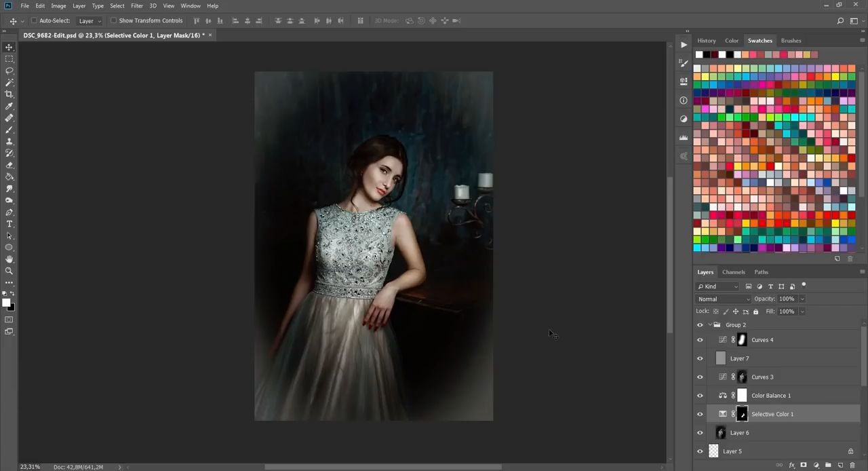Select the Move tool in the toolbox
868x471 pixels.
point(9,47)
